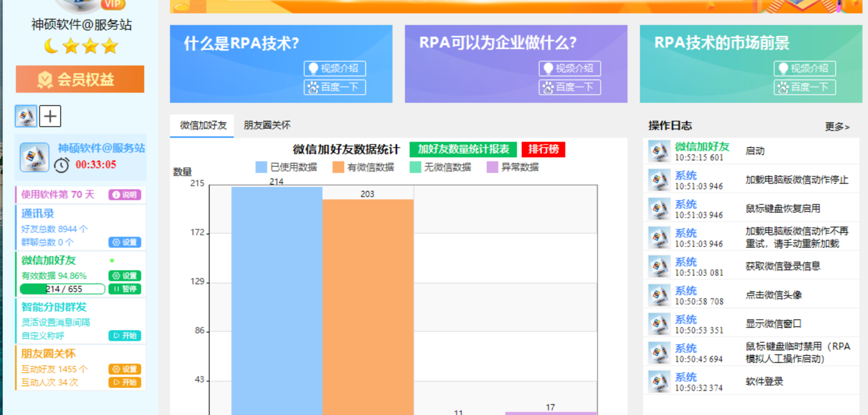This screenshot has height=415, width=868.
Task: Click the 智能分时群发 section title
Action: click(x=54, y=307)
